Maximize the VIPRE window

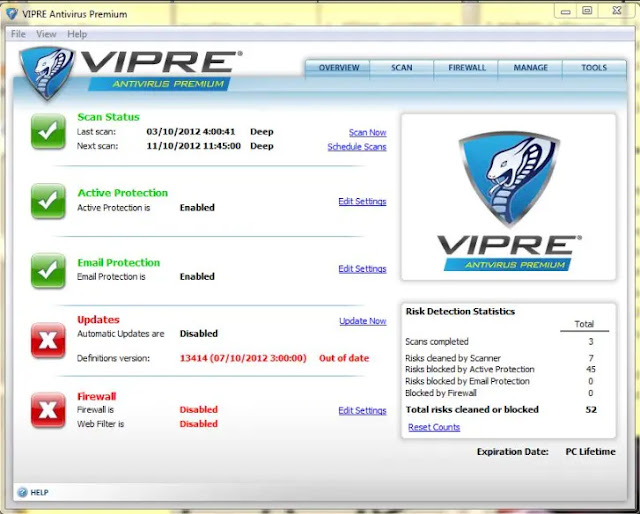click(587, 11)
